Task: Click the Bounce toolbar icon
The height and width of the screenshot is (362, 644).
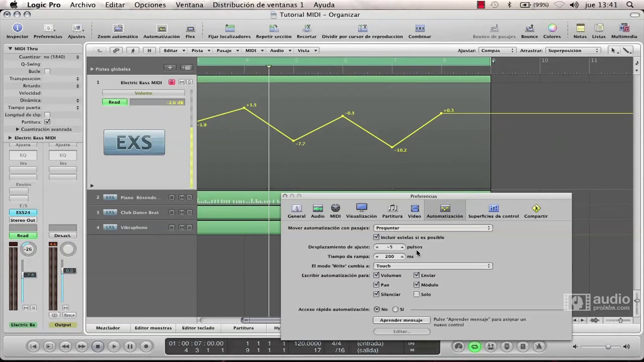Action: pos(529,28)
